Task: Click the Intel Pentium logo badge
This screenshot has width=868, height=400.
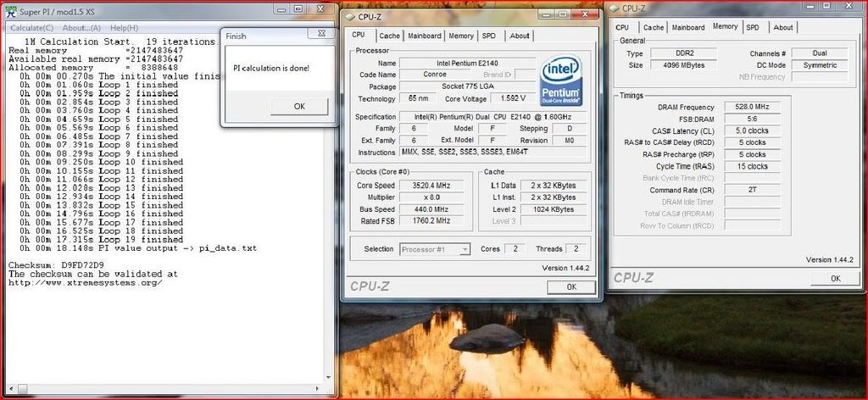Action: [x=560, y=81]
